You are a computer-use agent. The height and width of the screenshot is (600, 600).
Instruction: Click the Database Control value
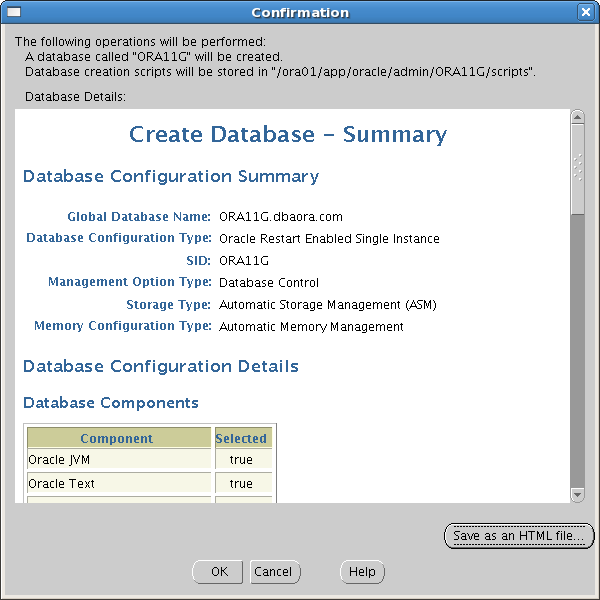[269, 283]
